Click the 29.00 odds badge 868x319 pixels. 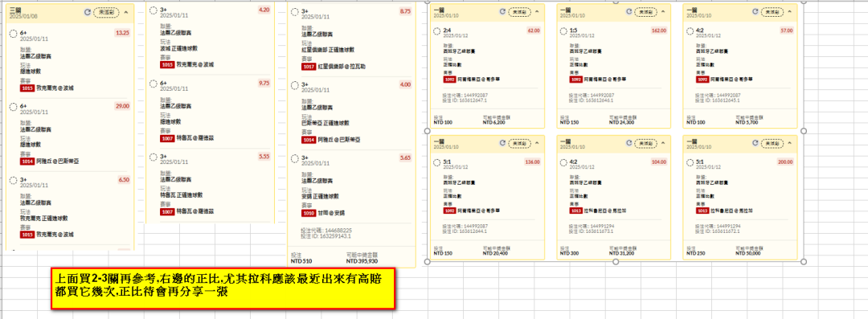122,106
